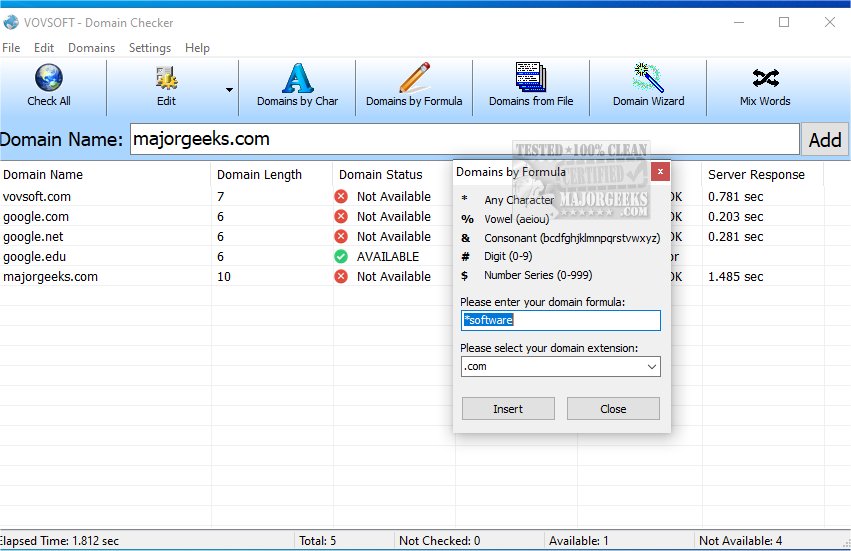Image resolution: width=851 pixels, height=551 pixels.
Task: Click the $ Number Series (0-999) entry
Action: [x=526, y=275]
